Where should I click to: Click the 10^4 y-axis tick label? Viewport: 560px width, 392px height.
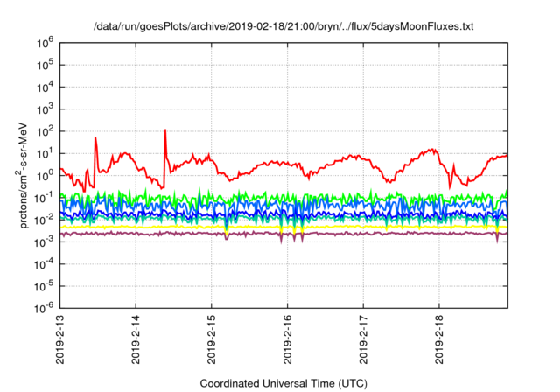(45, 87)
